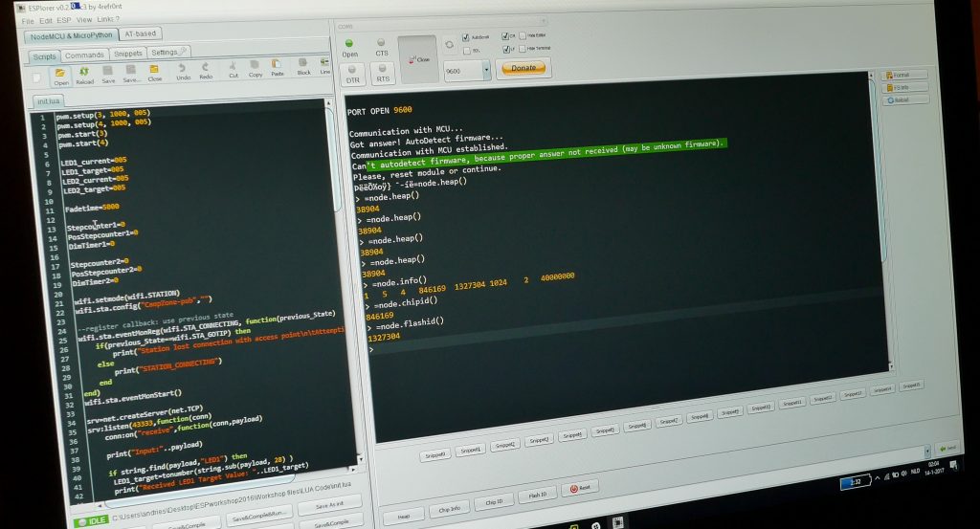Click the Snippet3 button

click(539, 440)
